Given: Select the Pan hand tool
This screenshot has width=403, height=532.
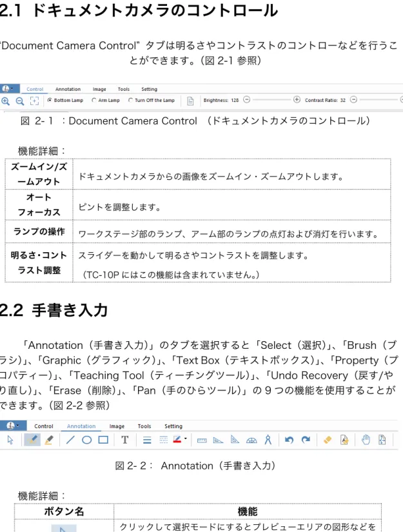Looking at the screenshot, I should click(366, 440).
